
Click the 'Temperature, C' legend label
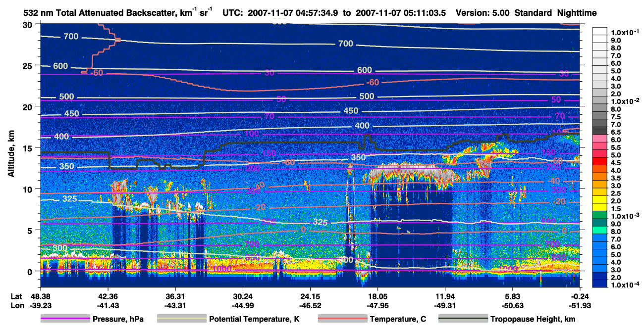pyautogui.click(x=398, y=319)
